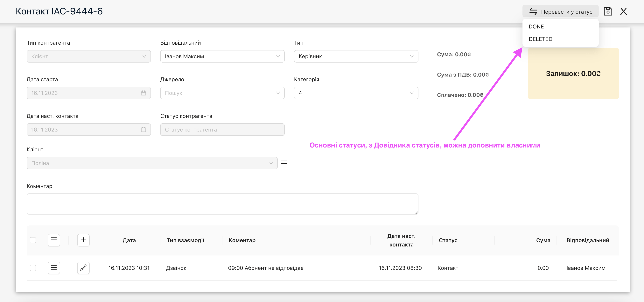The width and height of the screenshot is (644, 302).
Task: Click the Перевести у статус button
Action: pyautogui.click(x=560, y=11)
